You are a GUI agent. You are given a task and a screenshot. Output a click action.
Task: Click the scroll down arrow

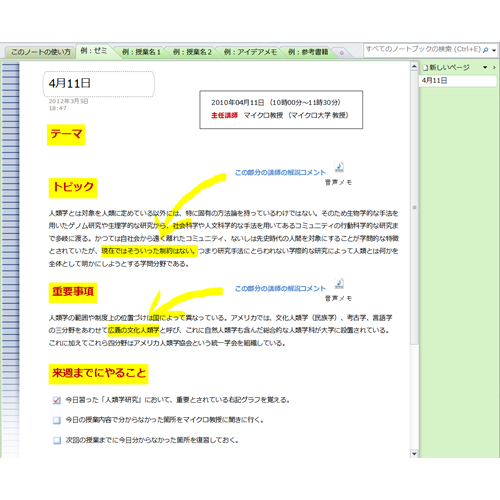click(414, 453)
